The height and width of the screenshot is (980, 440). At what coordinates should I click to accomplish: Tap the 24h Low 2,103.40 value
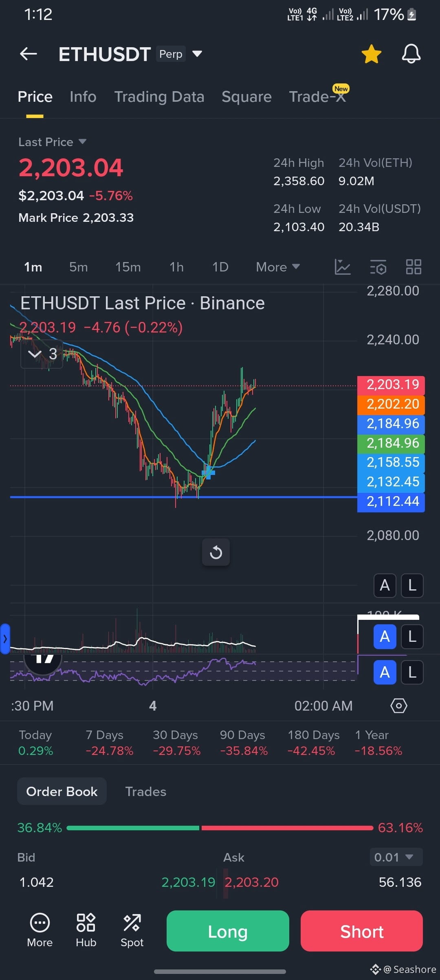click(x=299, y=227)
